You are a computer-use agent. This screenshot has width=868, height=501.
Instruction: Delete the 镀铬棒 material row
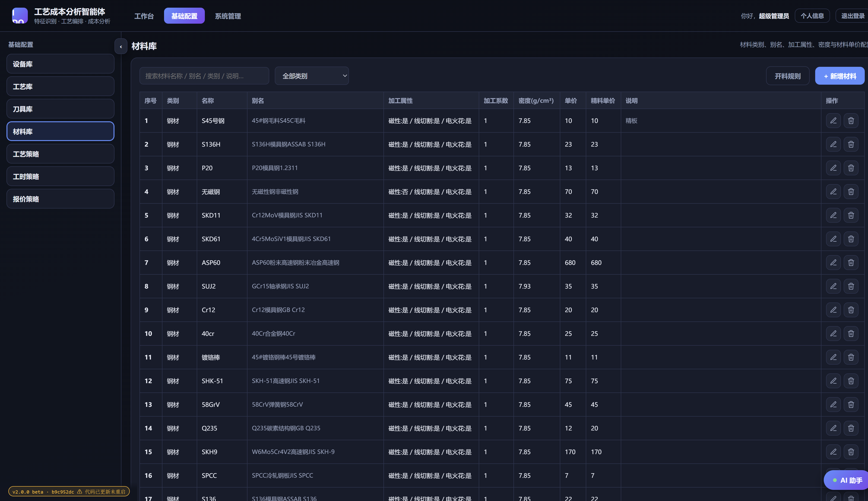(x=851, y=357)
